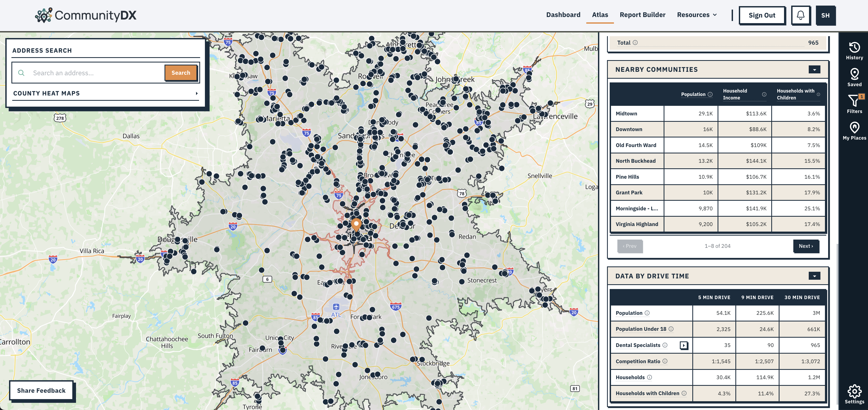
Task: Click Share Feedback button
Action: (x=41, y=390)
